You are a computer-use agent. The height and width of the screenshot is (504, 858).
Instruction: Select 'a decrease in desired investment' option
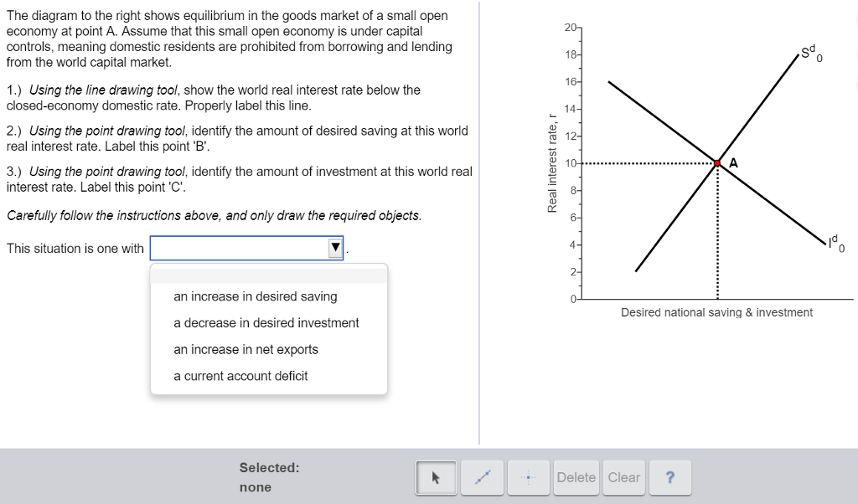[x=265, y=322]
